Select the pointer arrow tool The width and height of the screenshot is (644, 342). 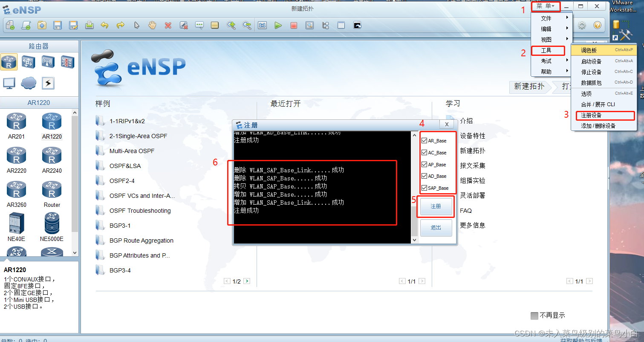coord(136,25)
